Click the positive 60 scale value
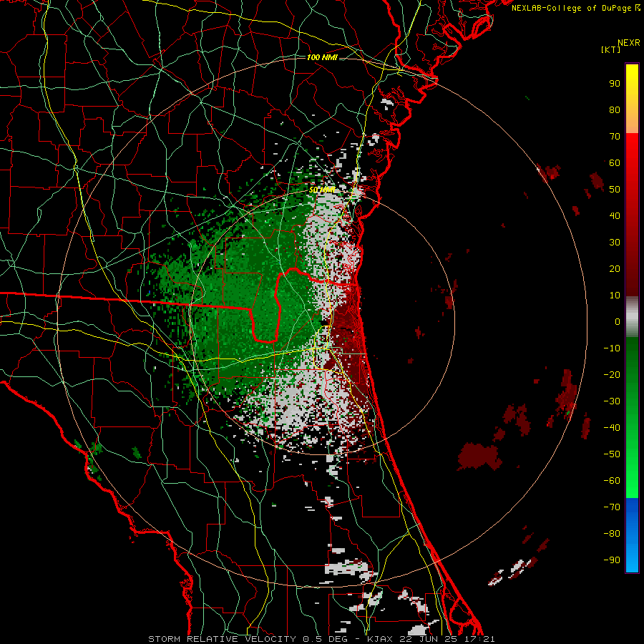The width and height of the screenshot is (644, 644). 615,162
